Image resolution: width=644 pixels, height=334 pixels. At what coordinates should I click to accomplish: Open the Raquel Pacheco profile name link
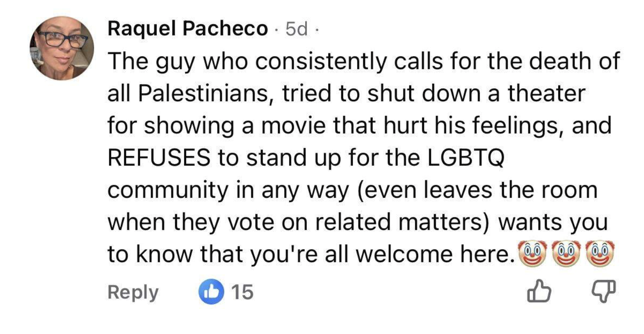(187, 29)
